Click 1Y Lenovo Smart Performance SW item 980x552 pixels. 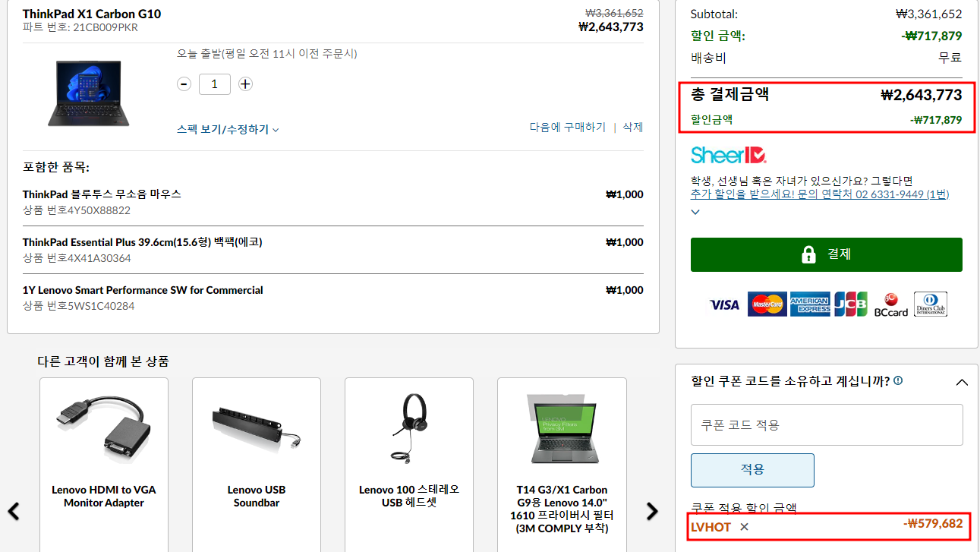tap(143, 290)
